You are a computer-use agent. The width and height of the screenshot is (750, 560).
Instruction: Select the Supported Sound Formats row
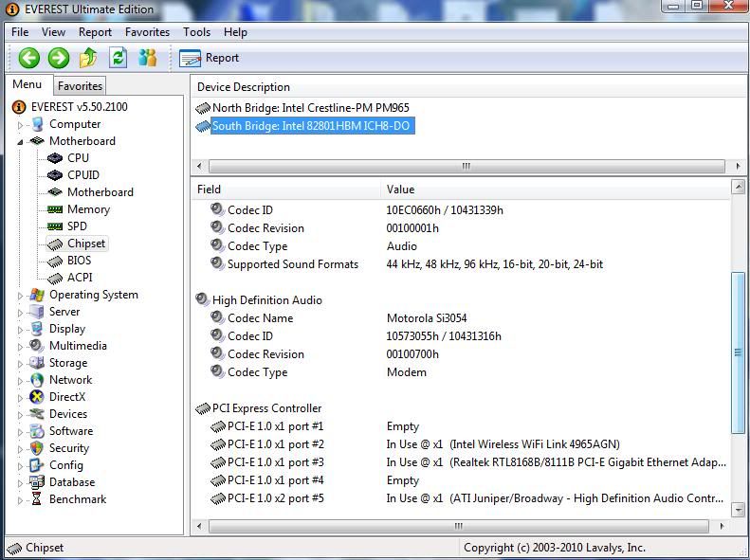click(x=407, y=264)
